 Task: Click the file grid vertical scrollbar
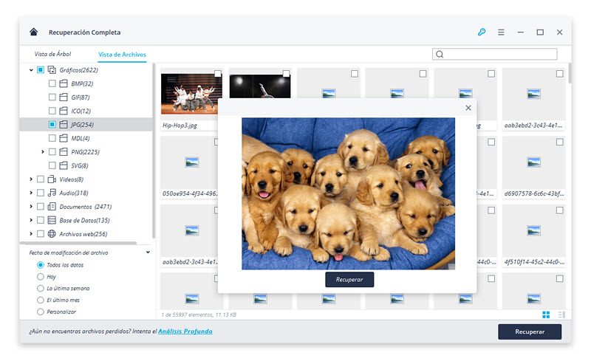(x=570, y=73)
